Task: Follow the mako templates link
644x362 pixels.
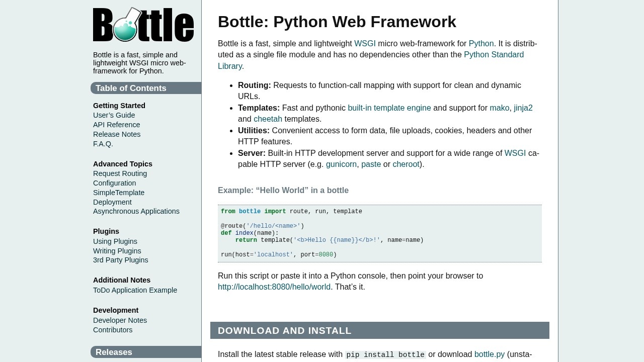Action: click(x=499, y=108)
